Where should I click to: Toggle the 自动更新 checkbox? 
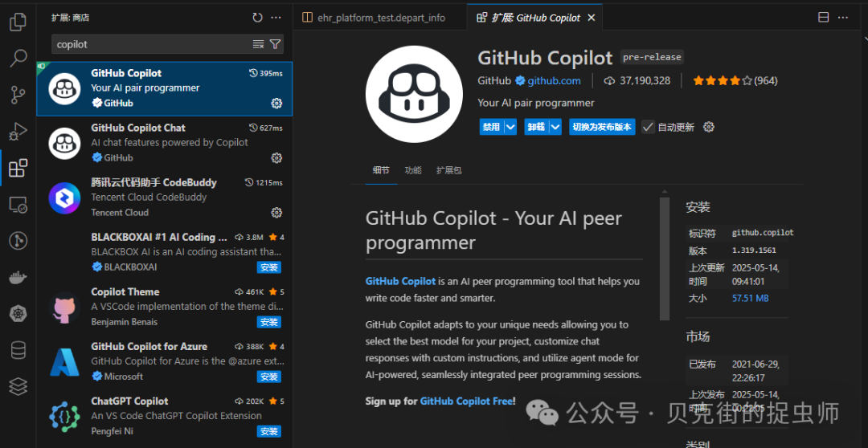point(649,127)
